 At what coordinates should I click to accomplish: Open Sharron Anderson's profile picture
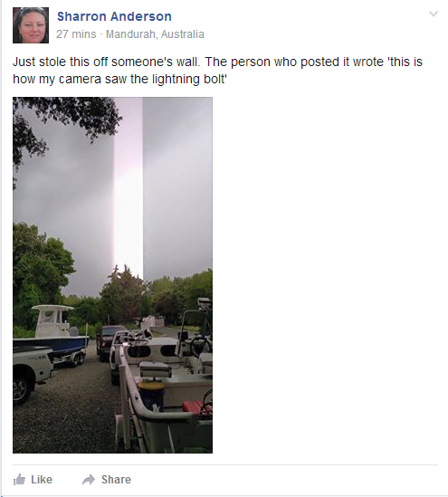pyautogui.click(x=31, y=25)
